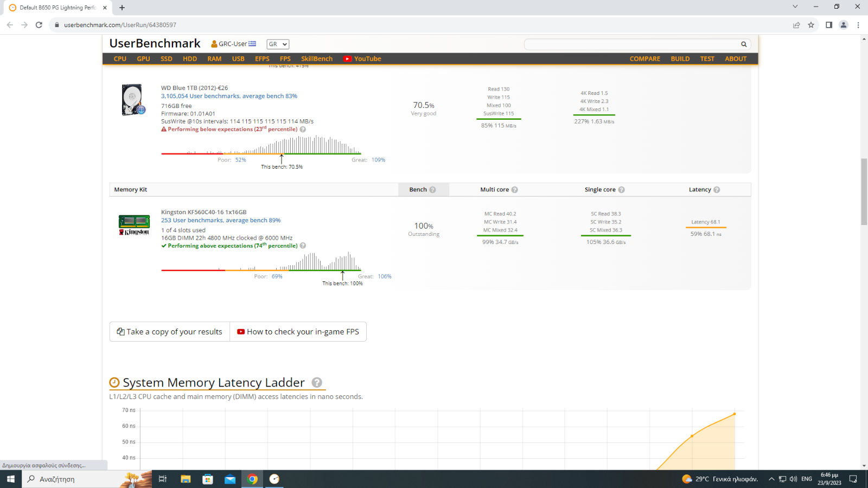868x488 pixels.
Task: Open the Windows Start menu
Action: pyautogui.click(x=11, y=479)
